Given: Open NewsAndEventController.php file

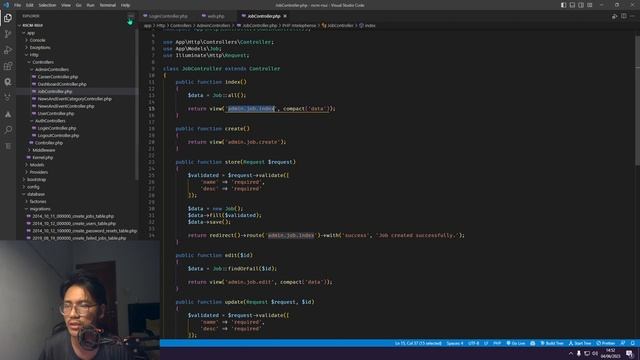Looking at the screenshot, I should [x=66, y=107].
